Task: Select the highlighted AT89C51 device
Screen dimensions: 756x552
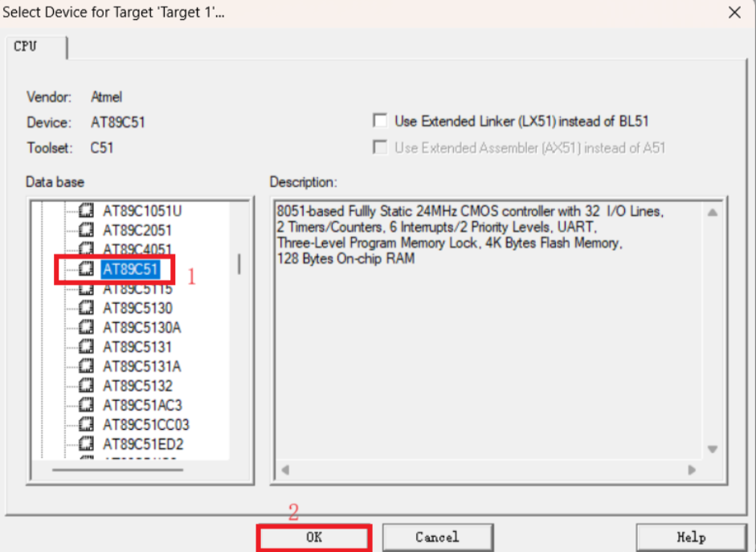Action: click(x=130, y=269)
